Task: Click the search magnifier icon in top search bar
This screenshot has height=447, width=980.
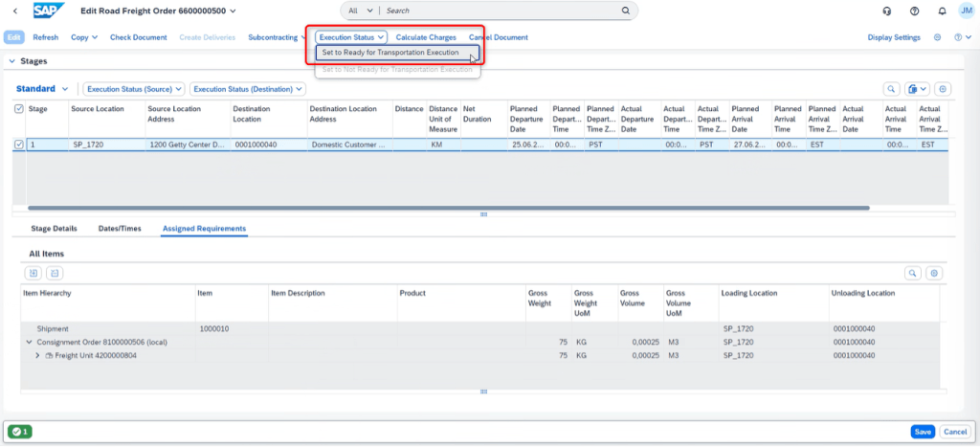Action: (625, 11)
